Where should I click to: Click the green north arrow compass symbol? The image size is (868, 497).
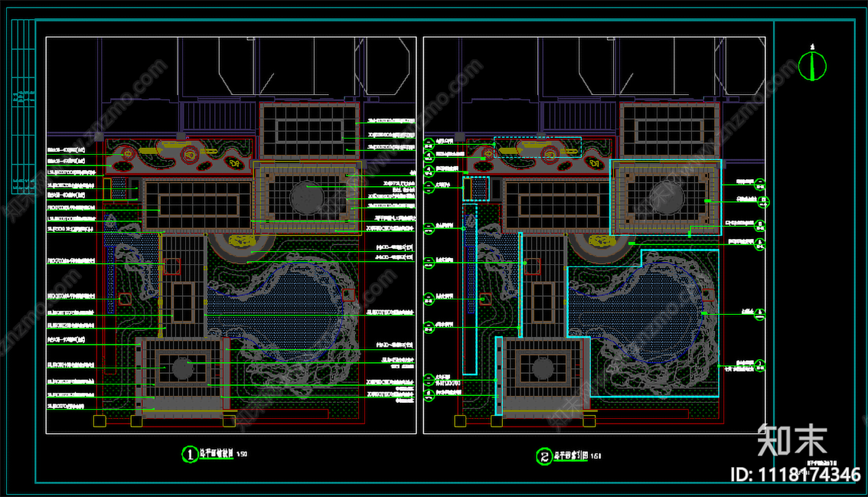point(812,66)
